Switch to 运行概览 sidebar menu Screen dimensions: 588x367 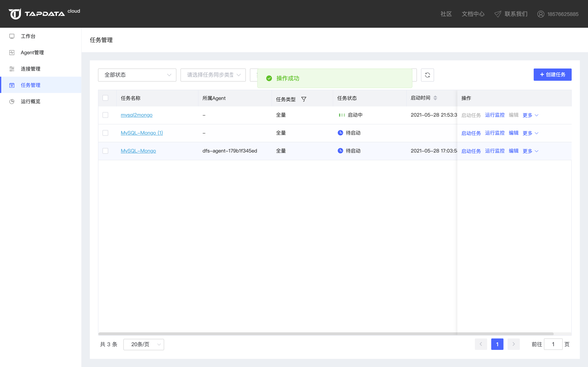(x=30, y=102)
